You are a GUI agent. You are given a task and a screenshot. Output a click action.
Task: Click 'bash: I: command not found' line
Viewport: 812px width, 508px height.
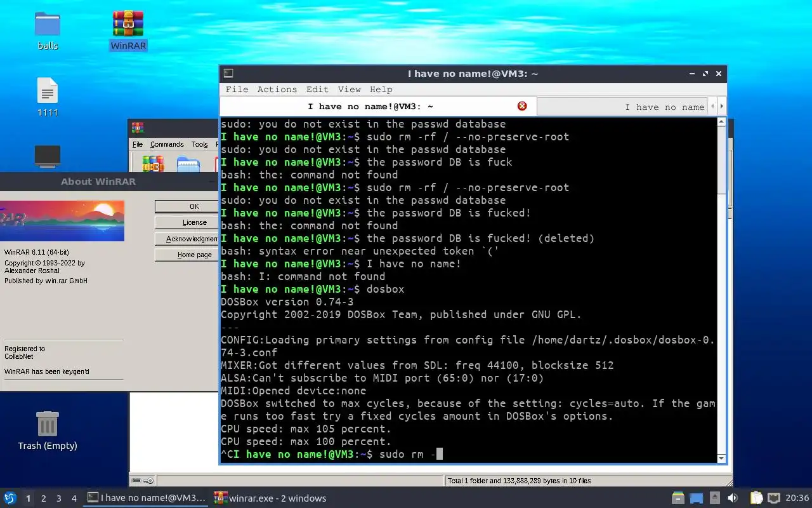click(303, 276)
